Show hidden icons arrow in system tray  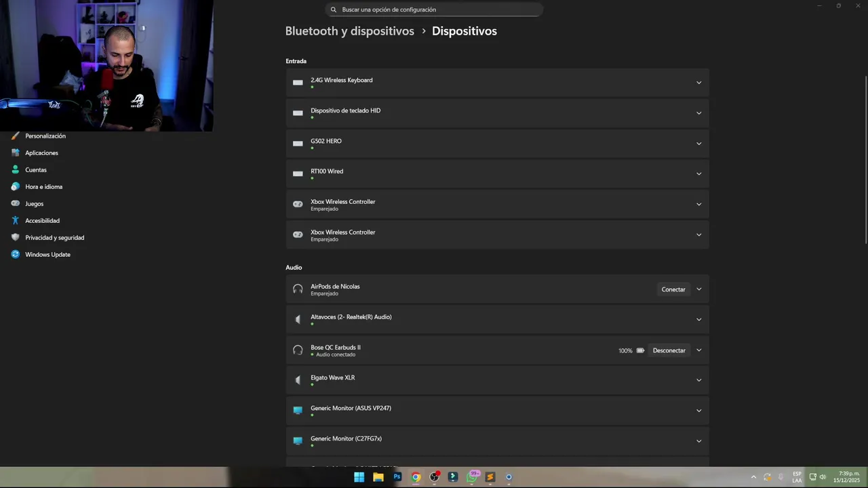pos(753,477)
